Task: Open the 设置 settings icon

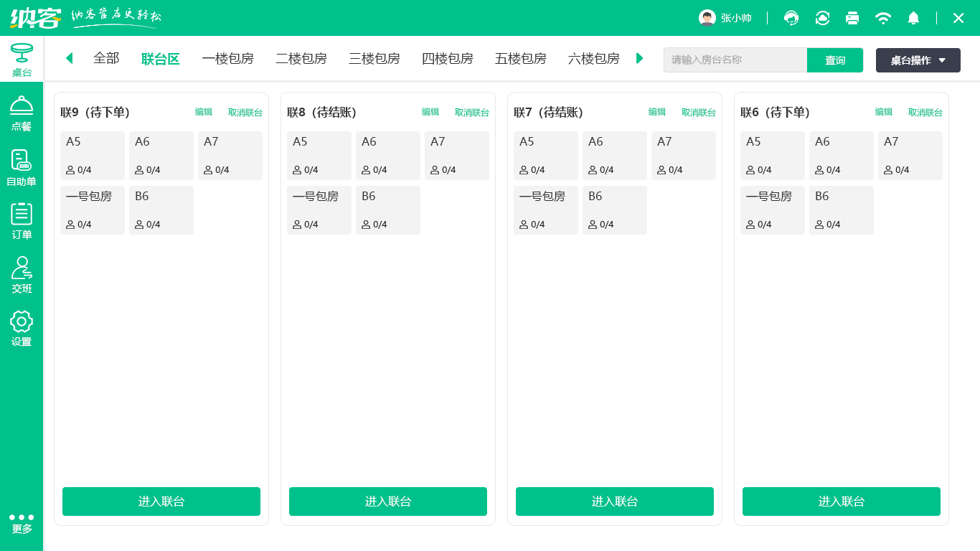Action: pos(22,326)
